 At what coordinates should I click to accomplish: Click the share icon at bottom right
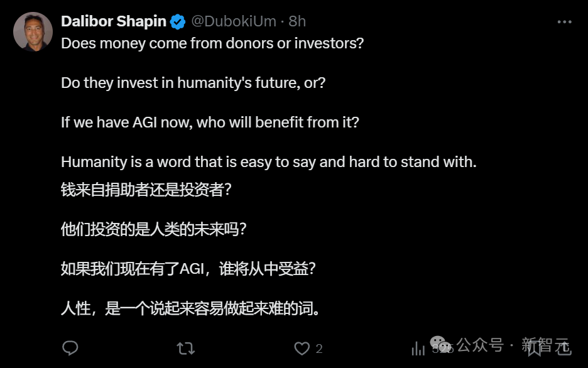click(563, 348)
